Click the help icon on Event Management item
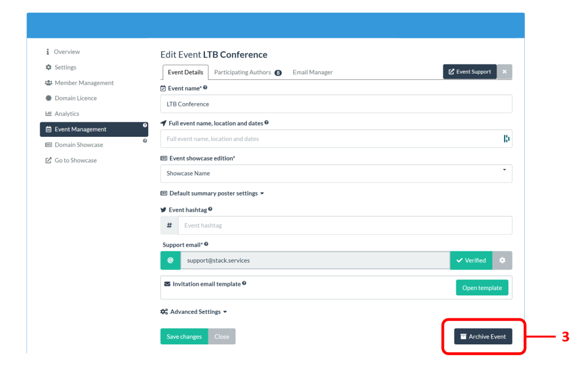Screen dimensions: 588x369 (x=145, y=125)
